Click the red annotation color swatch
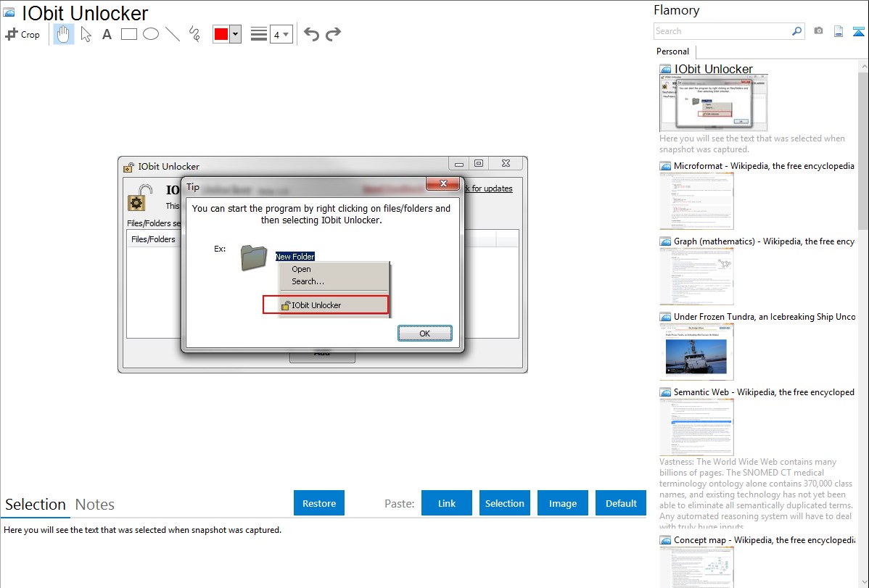Screen dimensions: 869x588 (x=221, y=34)
